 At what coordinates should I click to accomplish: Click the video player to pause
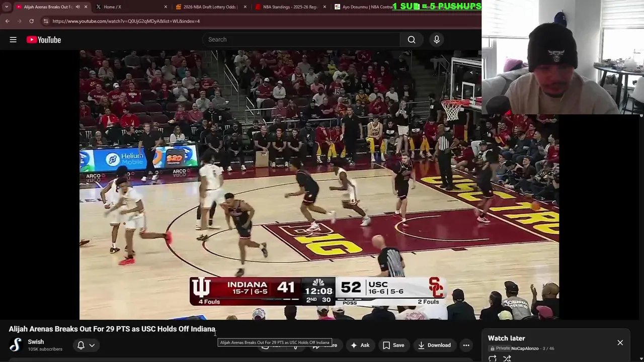(x=319, y=185)
